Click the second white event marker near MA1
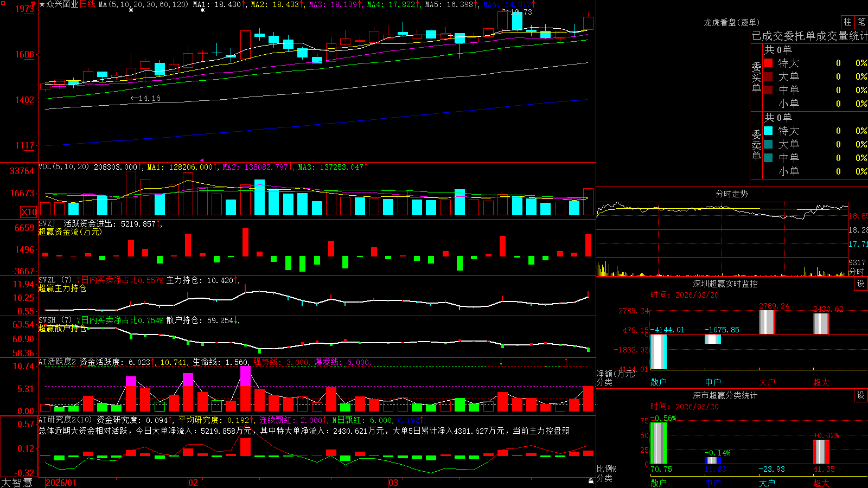The image size is (868, 488). pyautogui.click(x=203, y=10)
